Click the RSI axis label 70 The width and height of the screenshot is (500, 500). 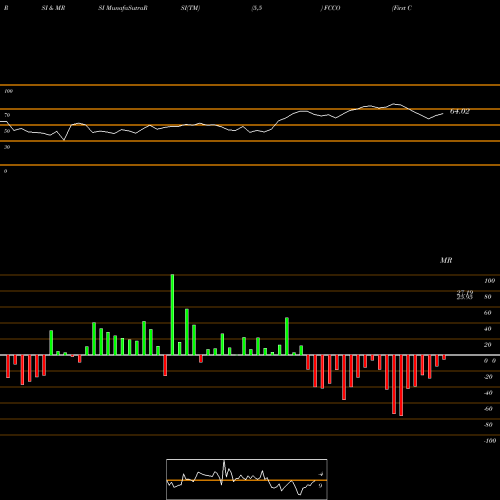[7, 115]
